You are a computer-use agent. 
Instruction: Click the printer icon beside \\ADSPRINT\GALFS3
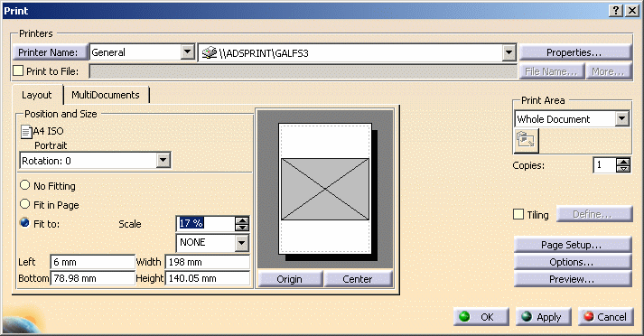pyautogui.click(x=209, y=52)
